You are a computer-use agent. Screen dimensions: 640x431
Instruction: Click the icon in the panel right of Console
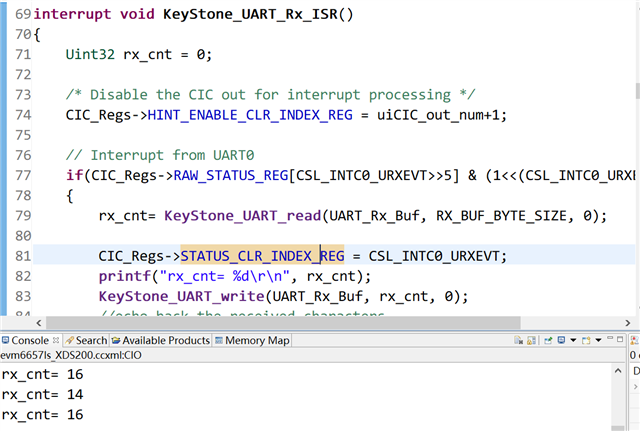pyautogui.click(x=635, y=340)
